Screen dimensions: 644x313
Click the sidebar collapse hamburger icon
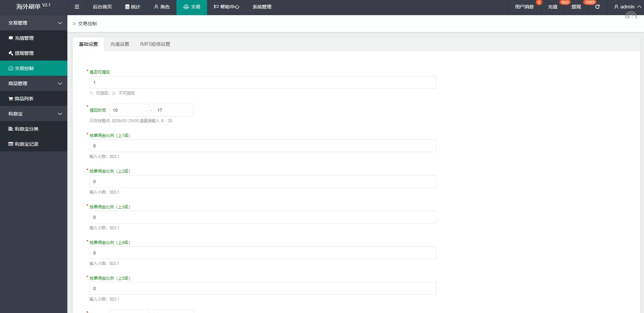pyautogui.click(x=77, y=7)
